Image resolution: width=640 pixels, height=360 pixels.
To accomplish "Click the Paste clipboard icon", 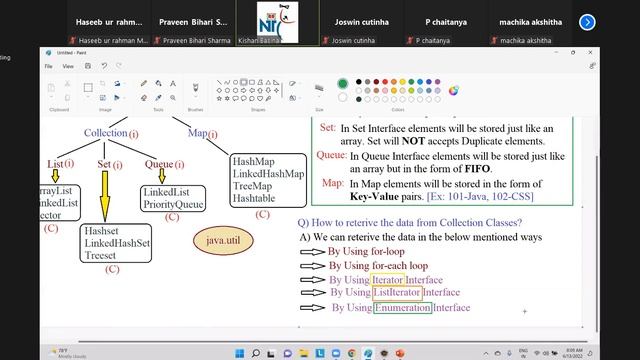I will click(x=51, y=87).
